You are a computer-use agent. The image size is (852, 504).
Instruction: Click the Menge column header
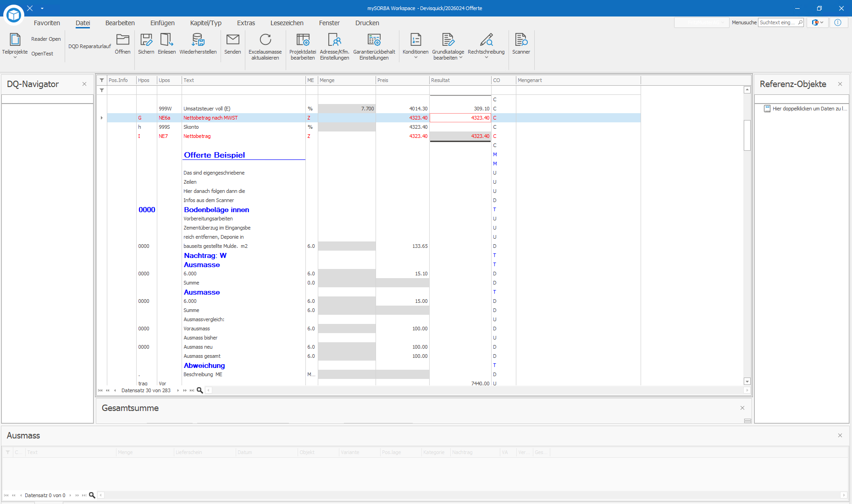point(347,80)
